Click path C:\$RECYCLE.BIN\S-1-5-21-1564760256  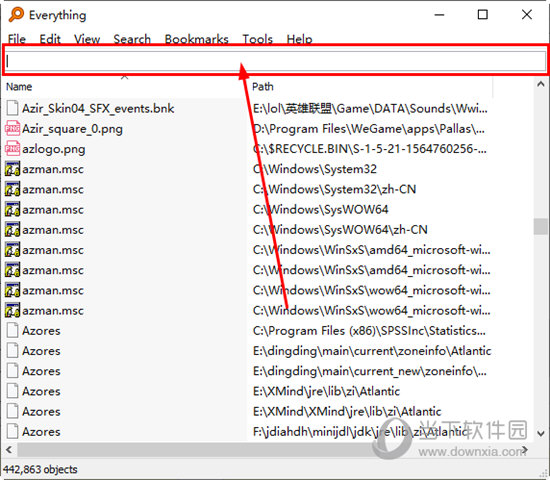coord(370,149)
